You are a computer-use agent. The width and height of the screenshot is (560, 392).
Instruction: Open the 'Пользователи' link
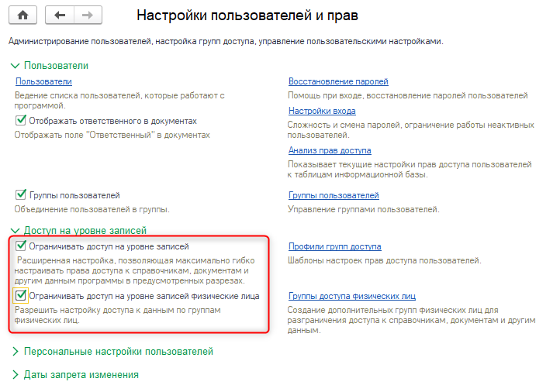pyautogui.click(x=43, y=81)
